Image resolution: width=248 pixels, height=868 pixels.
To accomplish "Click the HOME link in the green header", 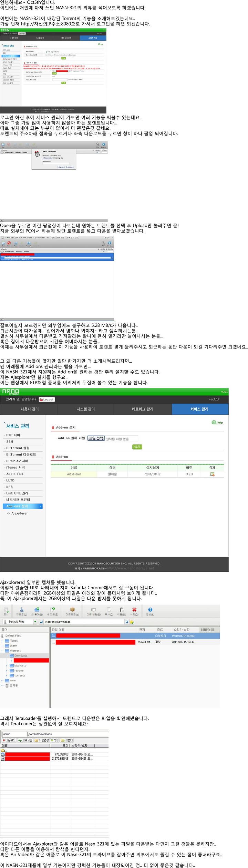I will click(224, 392).
